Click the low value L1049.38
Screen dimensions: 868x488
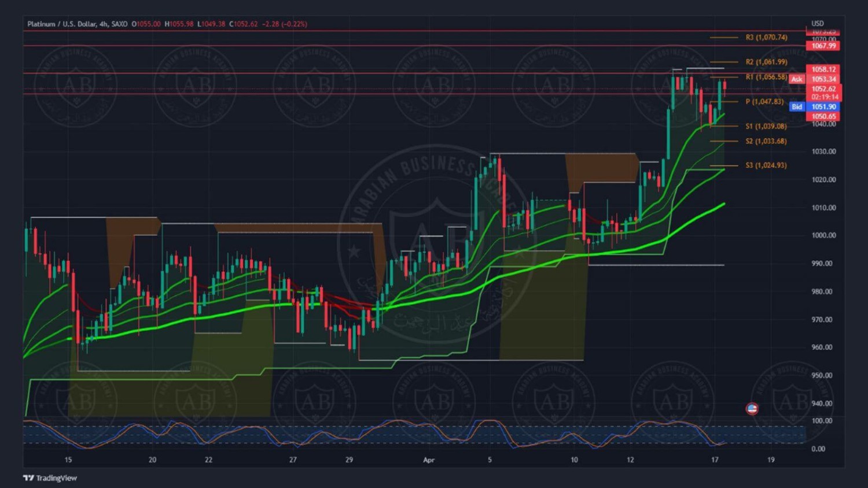click(211, 24)
